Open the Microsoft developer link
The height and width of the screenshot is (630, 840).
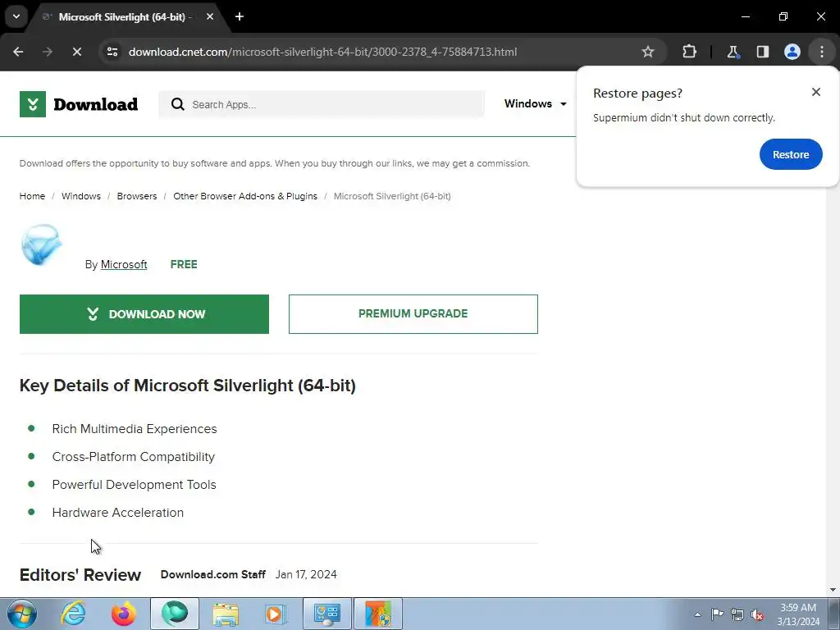coord(124,264)
